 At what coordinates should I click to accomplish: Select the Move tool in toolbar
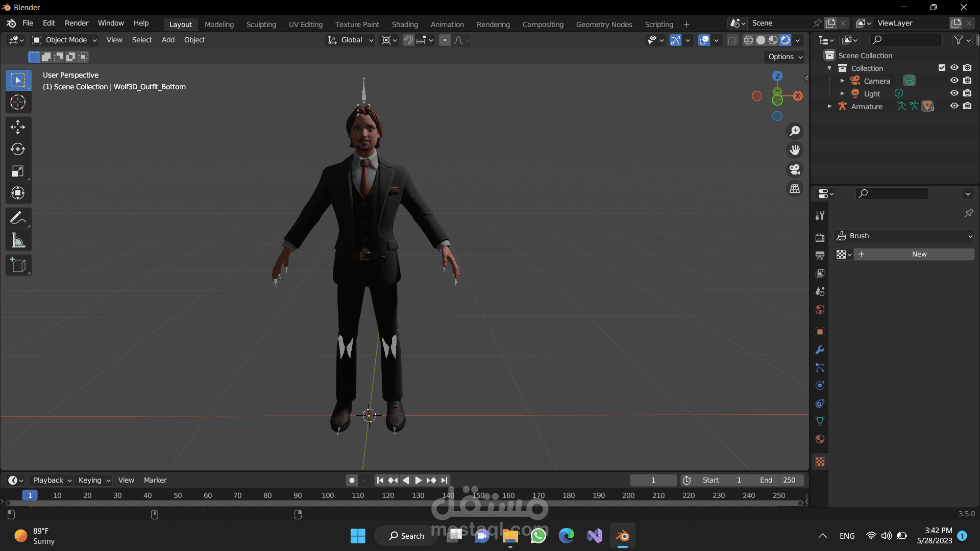18,127
